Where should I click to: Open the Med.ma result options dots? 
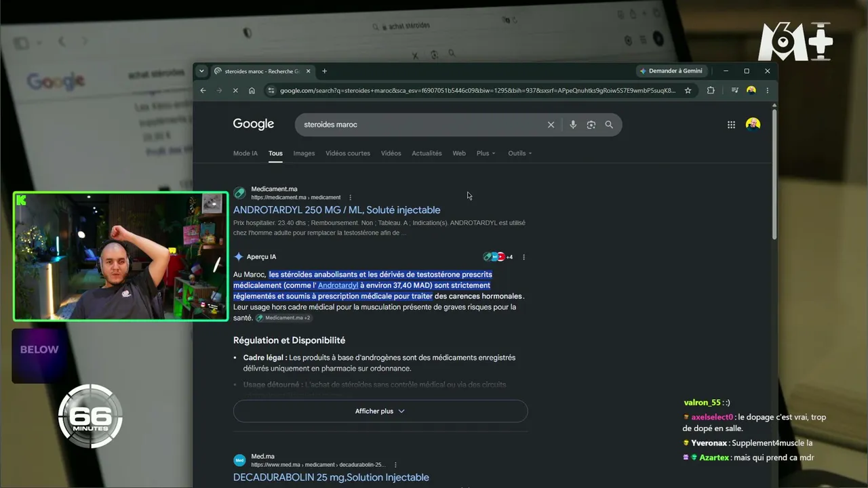(395, 465)
